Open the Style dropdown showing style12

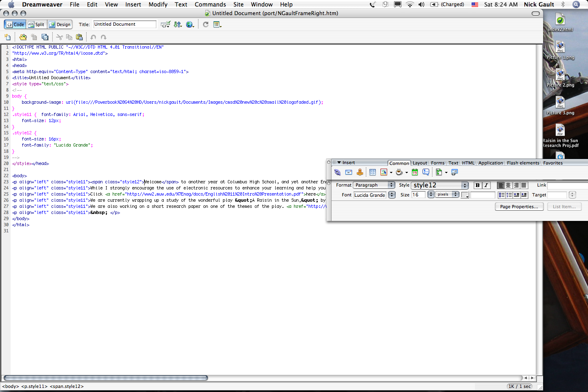click(439, 185)
